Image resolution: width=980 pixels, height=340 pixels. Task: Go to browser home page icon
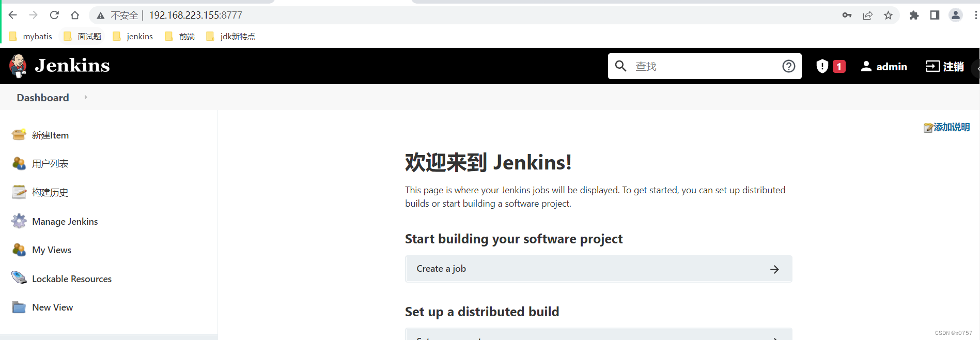click(x=75, y=15)
